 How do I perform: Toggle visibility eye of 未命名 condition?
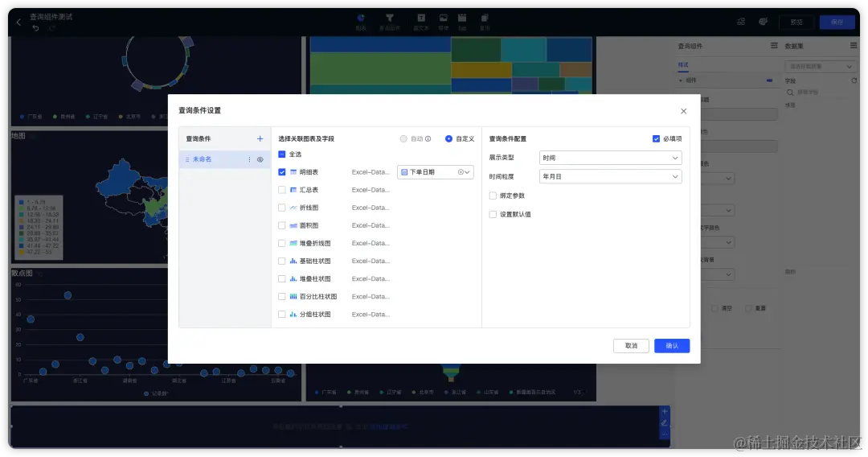tap(260, 159)
